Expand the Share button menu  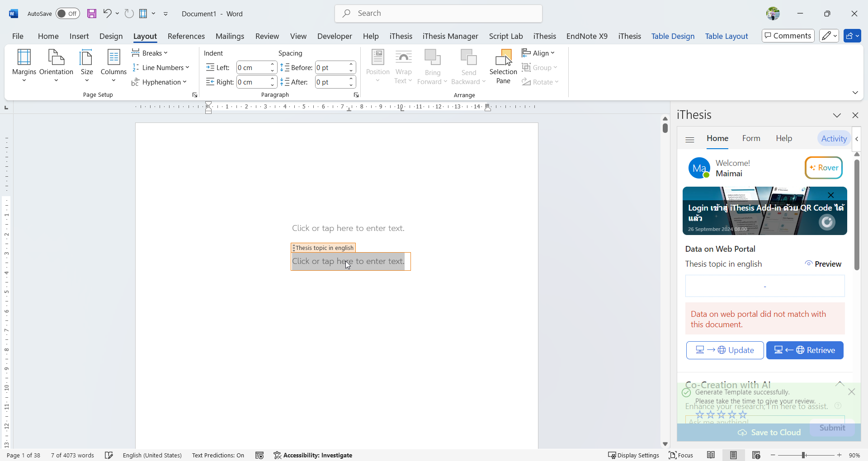coord(852,36)
